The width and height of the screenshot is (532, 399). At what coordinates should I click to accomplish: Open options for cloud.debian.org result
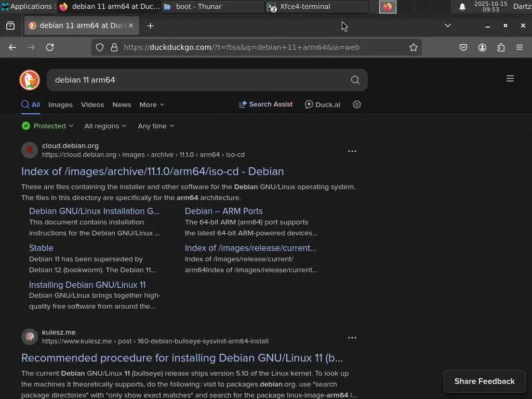(x=352, y=151)
